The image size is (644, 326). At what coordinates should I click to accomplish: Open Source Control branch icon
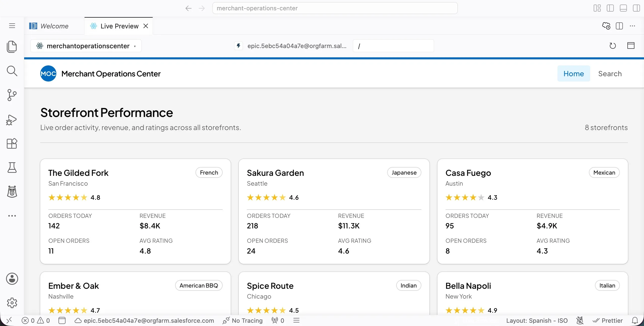tap(12, 95)
